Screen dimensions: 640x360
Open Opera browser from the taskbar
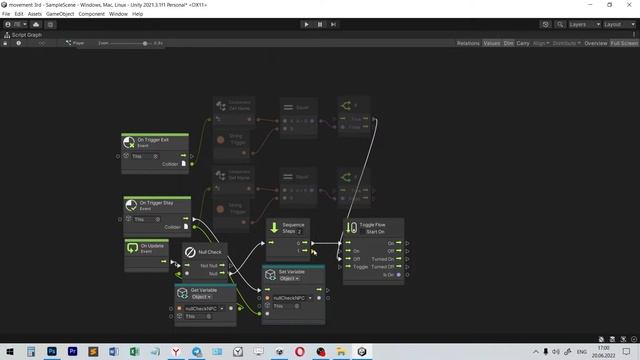point(300,351)
